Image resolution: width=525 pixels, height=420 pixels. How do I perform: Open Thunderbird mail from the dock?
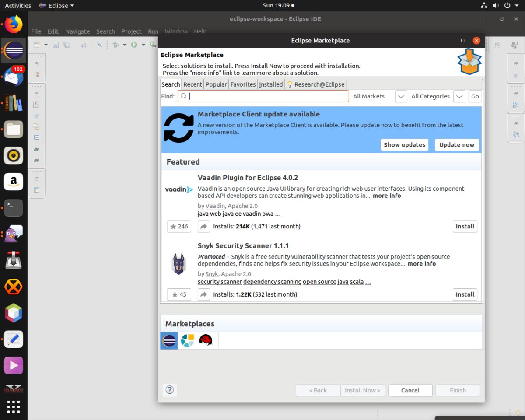14,77
